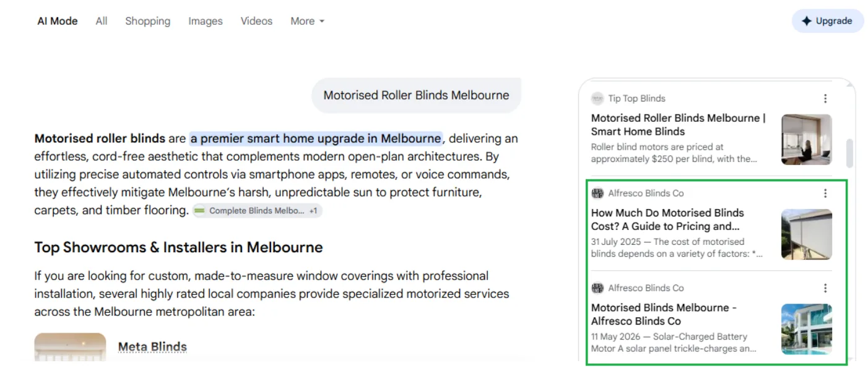
Task: Open three-dot menu for Motorised Blinds Melbourne - Alfresco result
Action: pos(825,288)
